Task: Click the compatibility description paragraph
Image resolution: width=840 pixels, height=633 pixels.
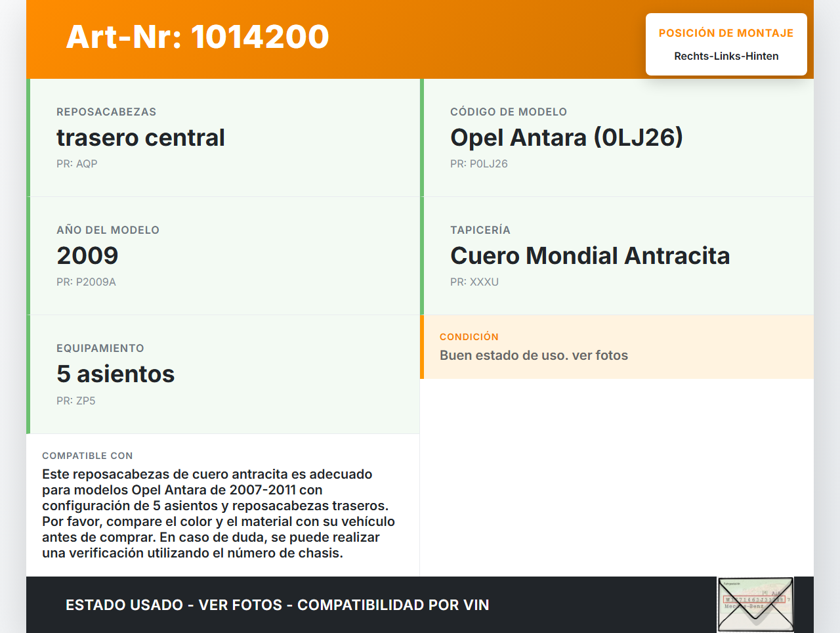Action: click(x=219, y=513)
